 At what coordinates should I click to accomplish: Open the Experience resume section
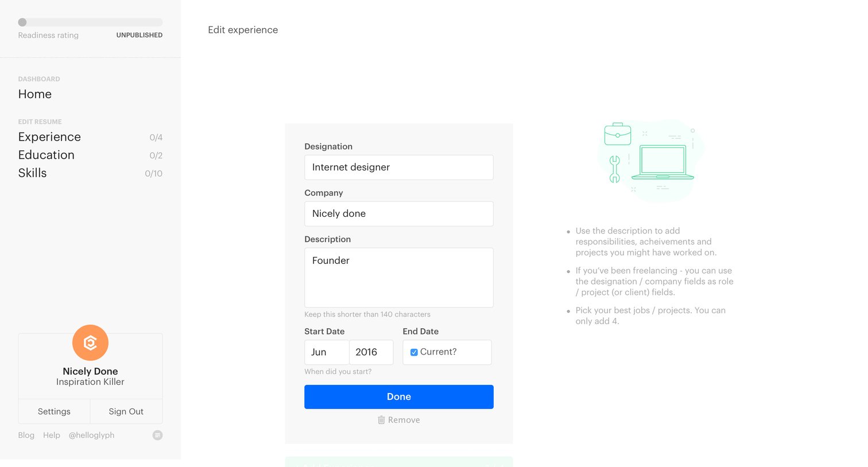click(49, 137)
